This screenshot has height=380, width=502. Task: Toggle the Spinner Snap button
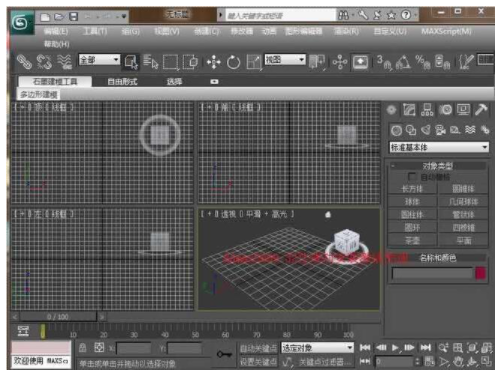[443, 62]
